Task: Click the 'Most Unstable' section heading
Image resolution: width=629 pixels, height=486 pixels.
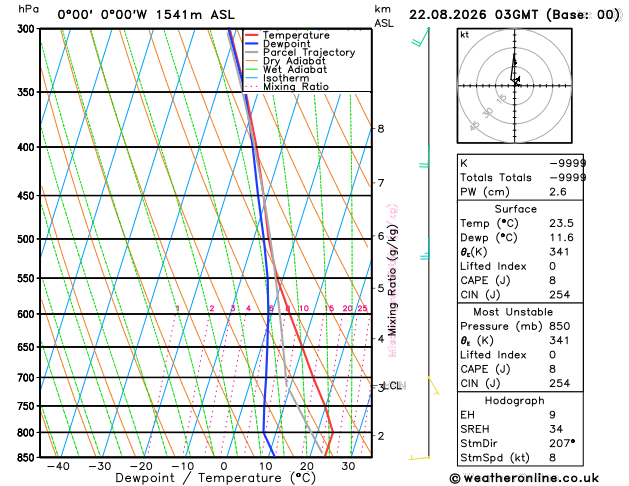Action: click(x=513, y=312)
